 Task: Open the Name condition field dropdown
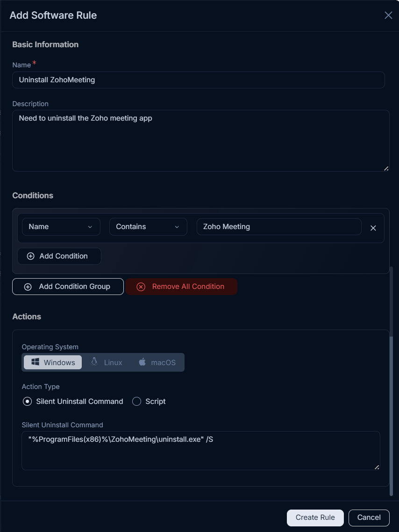coord(61,227)
